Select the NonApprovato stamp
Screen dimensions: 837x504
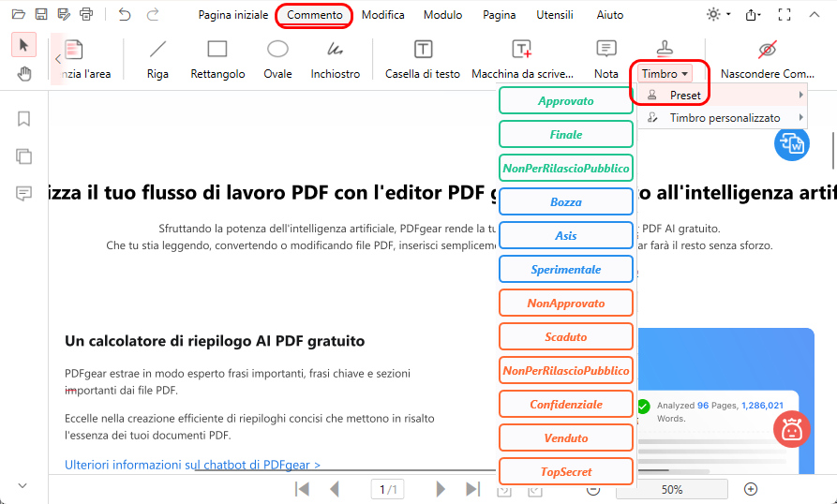point(566,303)
